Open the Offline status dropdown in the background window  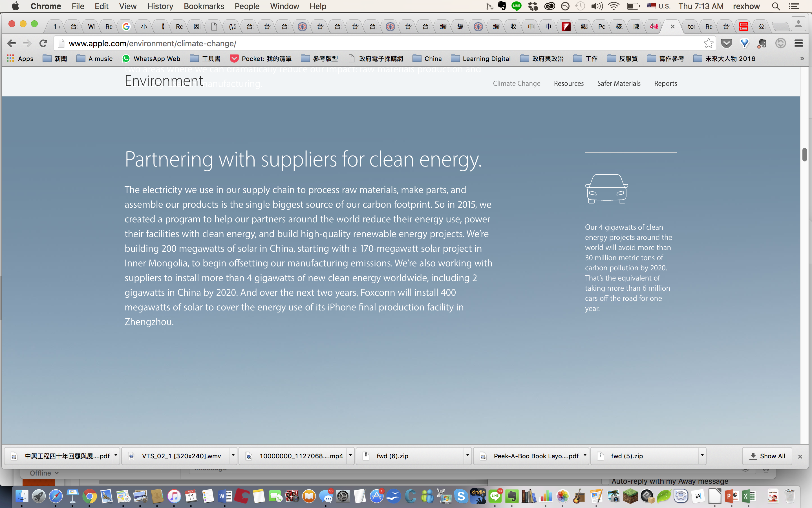[44, 473]
